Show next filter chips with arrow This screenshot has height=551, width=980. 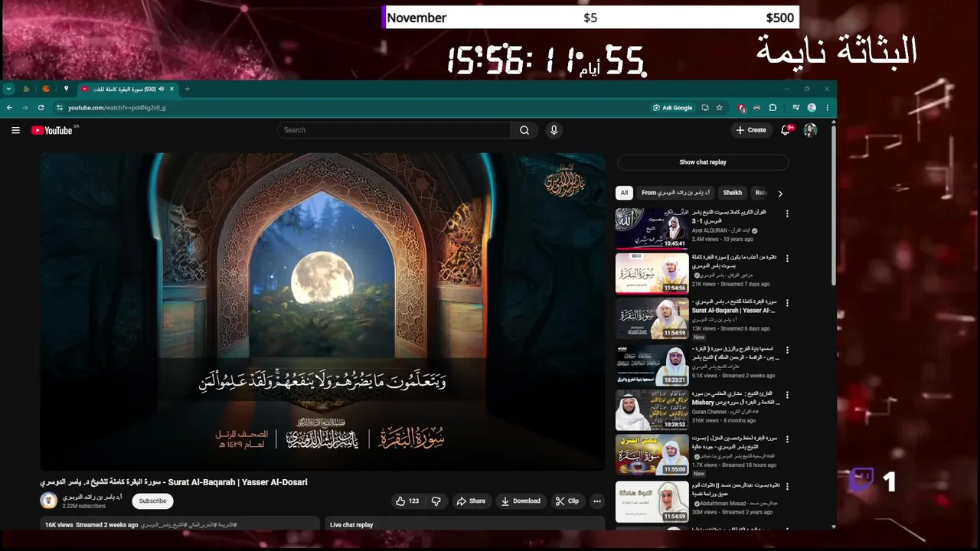tap(780, 194)
